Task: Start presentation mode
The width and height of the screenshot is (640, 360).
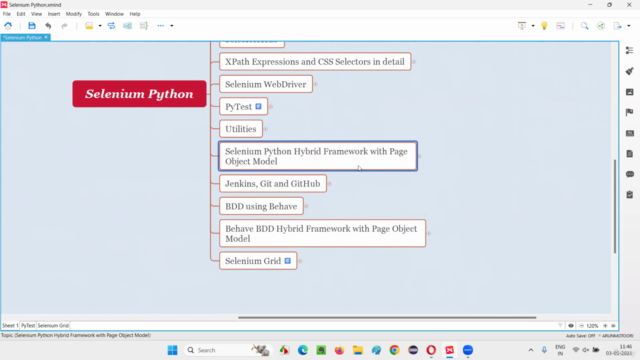Action: click(522, 26)
